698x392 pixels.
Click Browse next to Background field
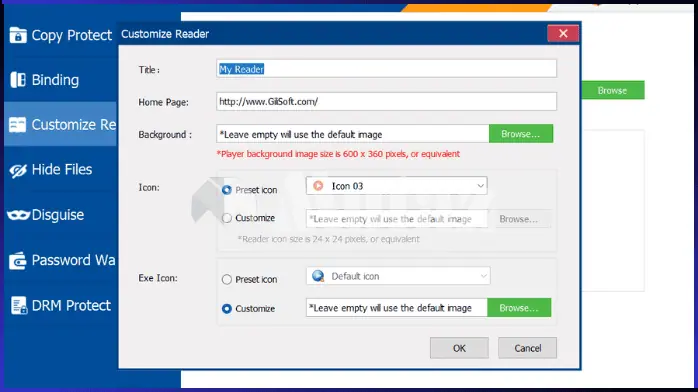tap(521, 134)
